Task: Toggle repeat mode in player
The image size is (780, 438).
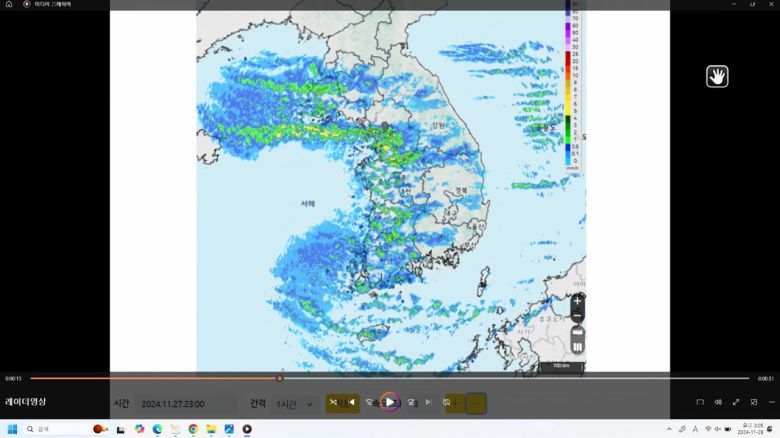Action: 447,402
